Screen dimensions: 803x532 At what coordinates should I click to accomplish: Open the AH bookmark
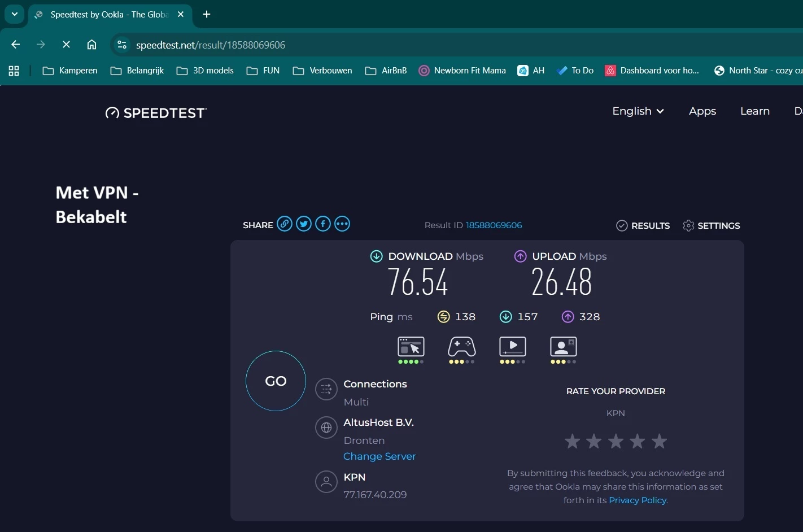(531, 71)
